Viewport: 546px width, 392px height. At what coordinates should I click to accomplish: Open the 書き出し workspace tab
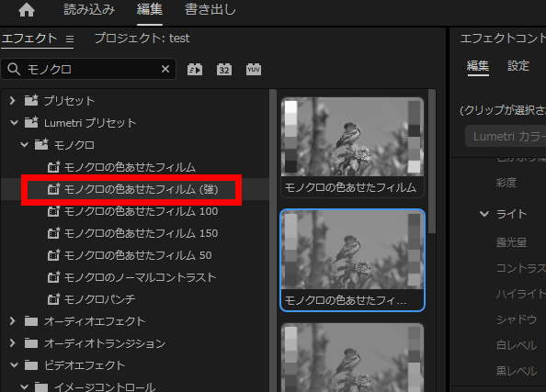(x=210, y=9)
